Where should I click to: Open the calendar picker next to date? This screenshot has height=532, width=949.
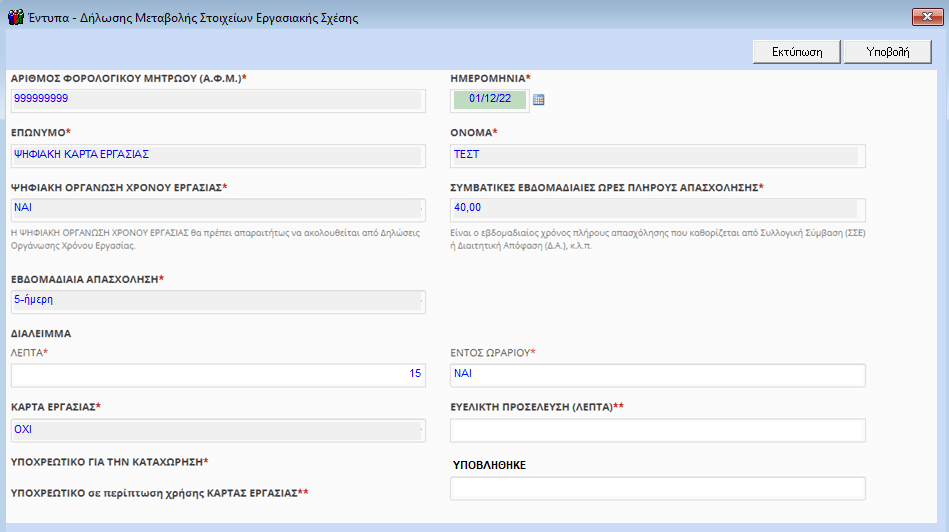538,100
